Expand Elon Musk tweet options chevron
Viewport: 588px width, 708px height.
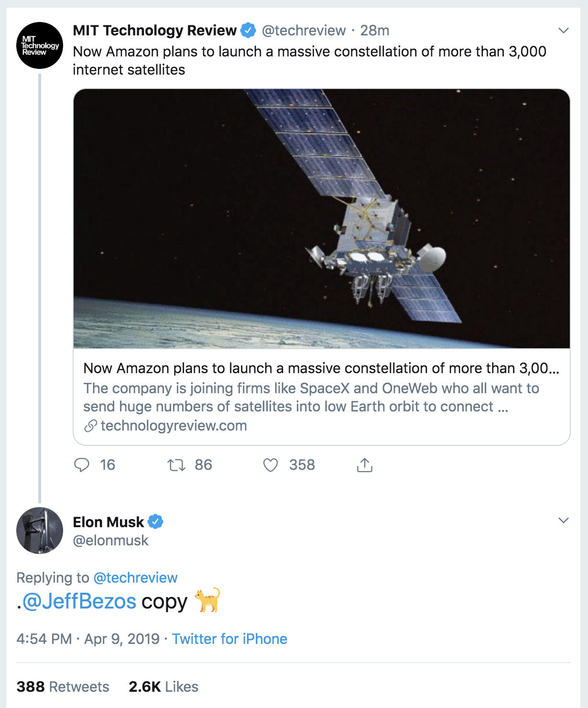click(563, 520)
